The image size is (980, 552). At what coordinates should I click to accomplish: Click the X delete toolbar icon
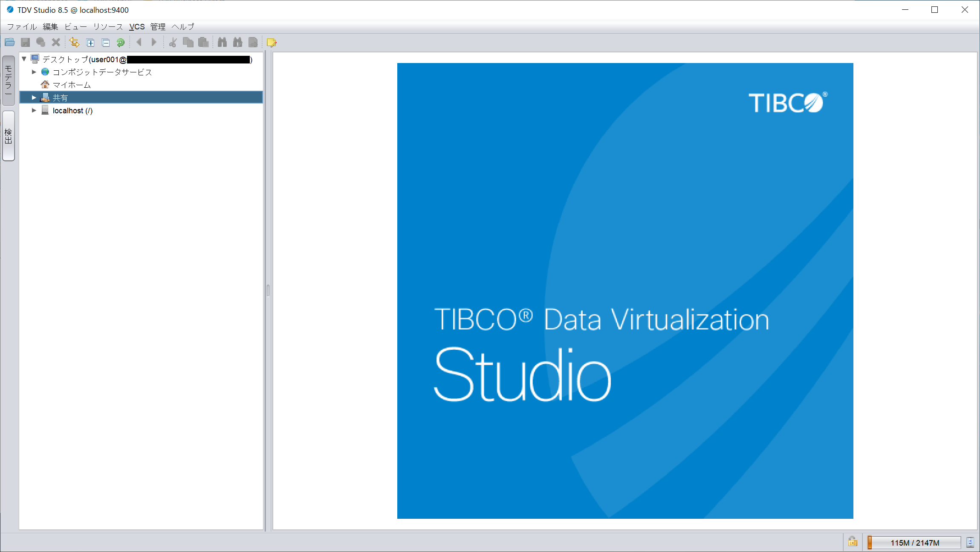click(55, 42)
